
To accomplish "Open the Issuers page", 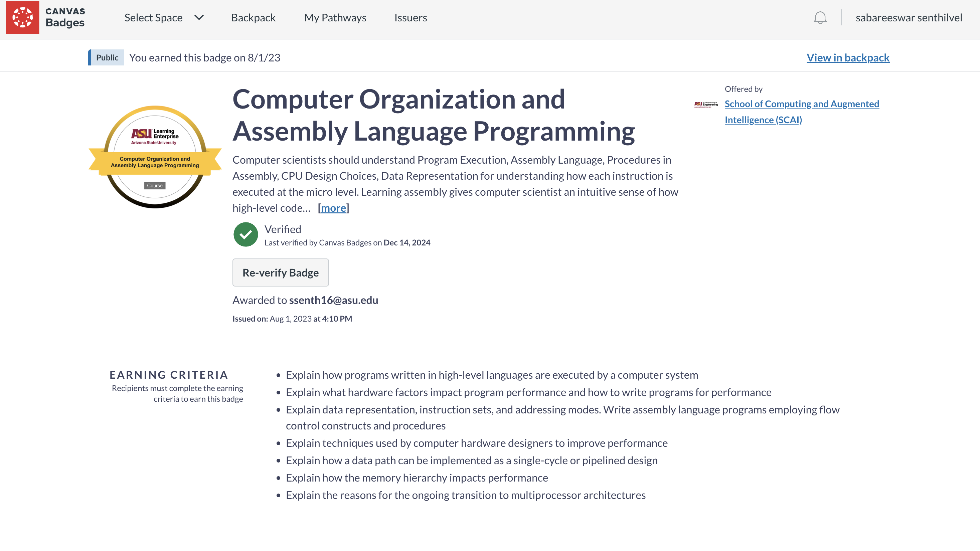I will click(x=411, y=17).
